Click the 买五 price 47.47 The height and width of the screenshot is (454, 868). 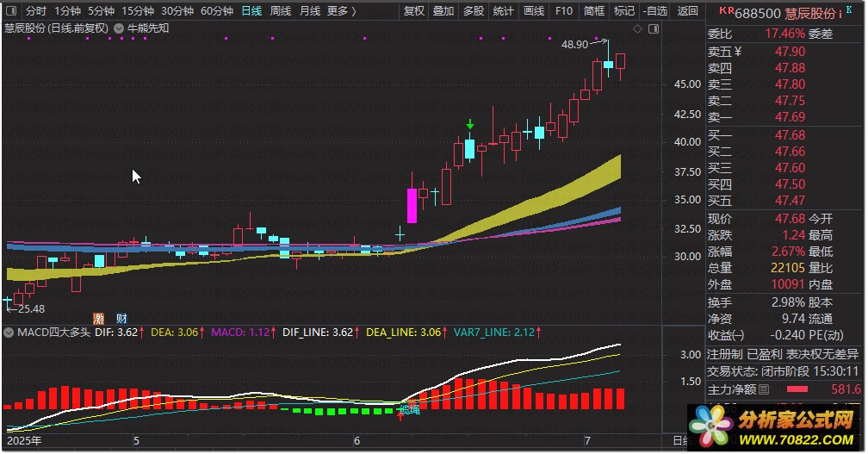click(x=790, y=201)
